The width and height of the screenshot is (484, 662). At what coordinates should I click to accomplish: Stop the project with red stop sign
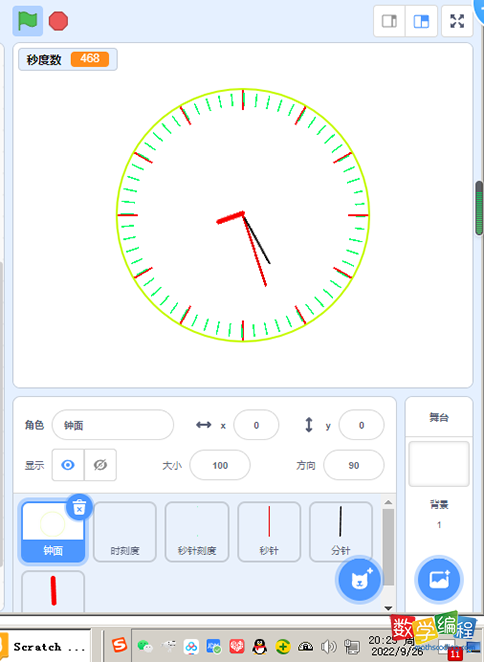(58, 21)
